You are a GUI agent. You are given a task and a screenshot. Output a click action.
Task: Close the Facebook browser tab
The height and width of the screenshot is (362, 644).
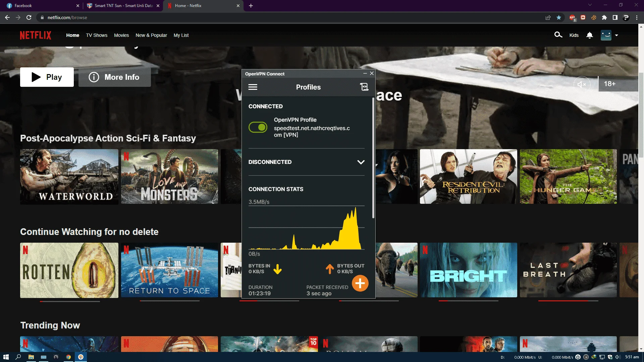click(78, 6)
